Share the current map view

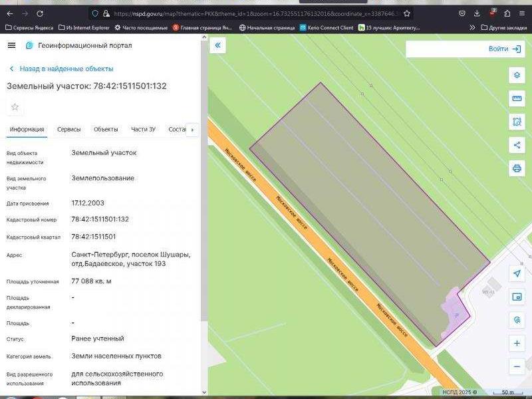[517, 145]
